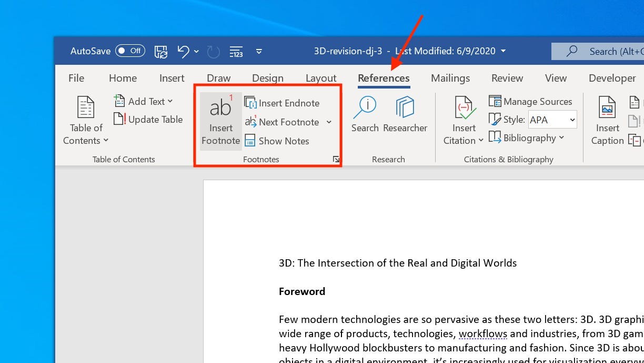Launch the Researcher tool

click(405, 113)
